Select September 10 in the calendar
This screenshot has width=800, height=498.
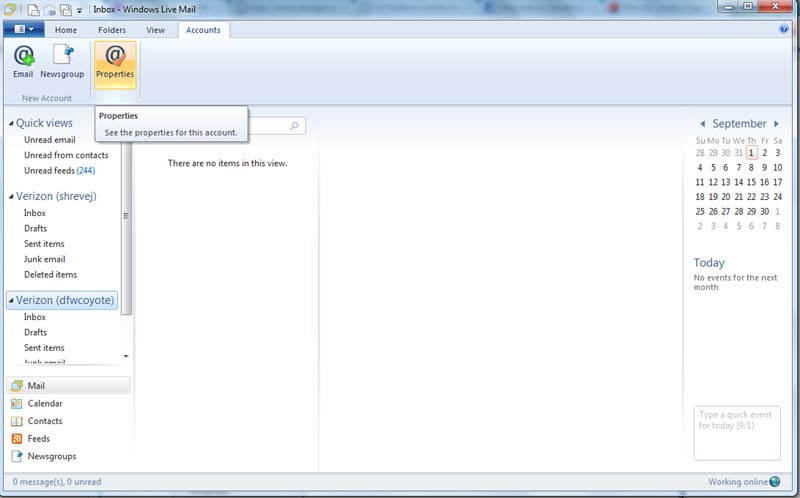778,167
